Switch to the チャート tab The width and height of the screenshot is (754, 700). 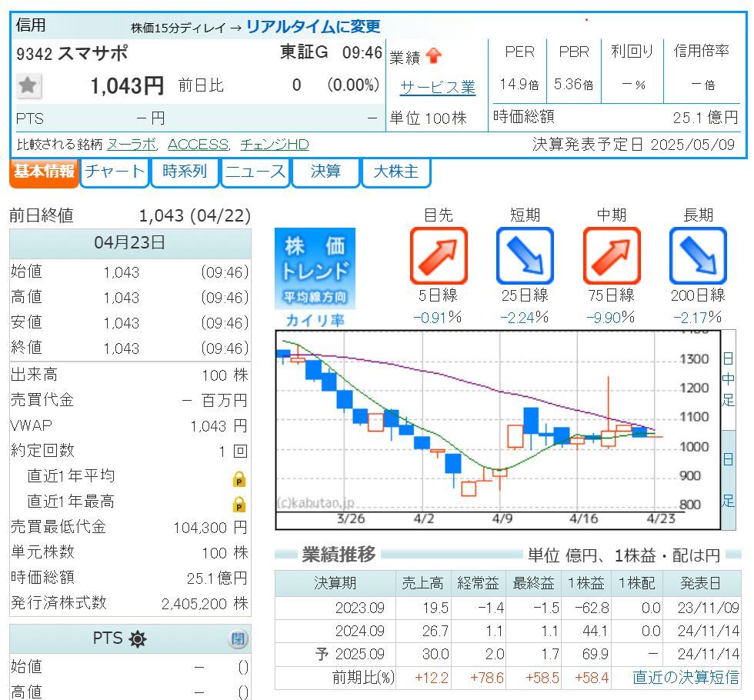(x=115, y=172)
